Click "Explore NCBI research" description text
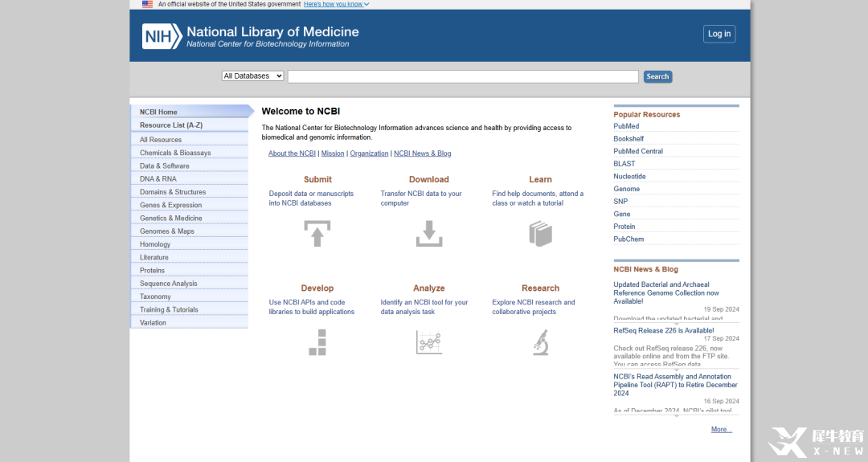 (533, 307)
